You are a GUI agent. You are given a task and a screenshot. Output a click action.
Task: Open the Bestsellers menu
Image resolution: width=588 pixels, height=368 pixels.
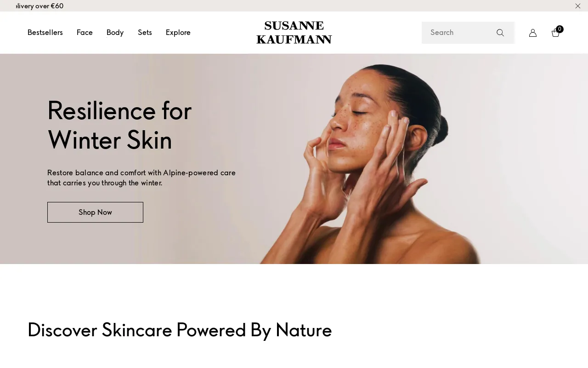coord(45,32)
